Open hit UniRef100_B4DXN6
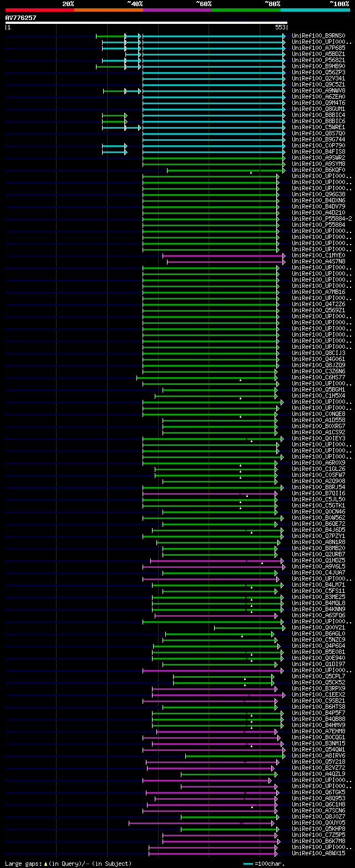355x868 pixels. pos(318,201)
